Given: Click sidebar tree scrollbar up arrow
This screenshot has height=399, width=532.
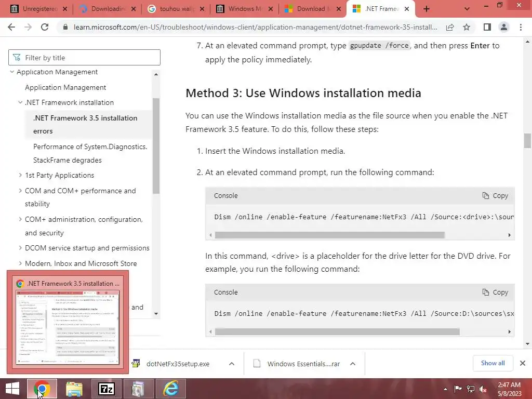Looking at the screenshot, I should (x=156, y=74).
